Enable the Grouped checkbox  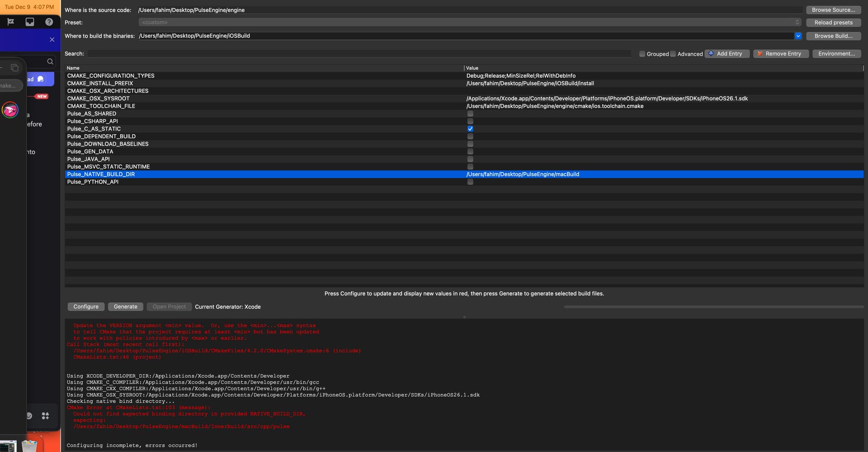tap(642, 54)
